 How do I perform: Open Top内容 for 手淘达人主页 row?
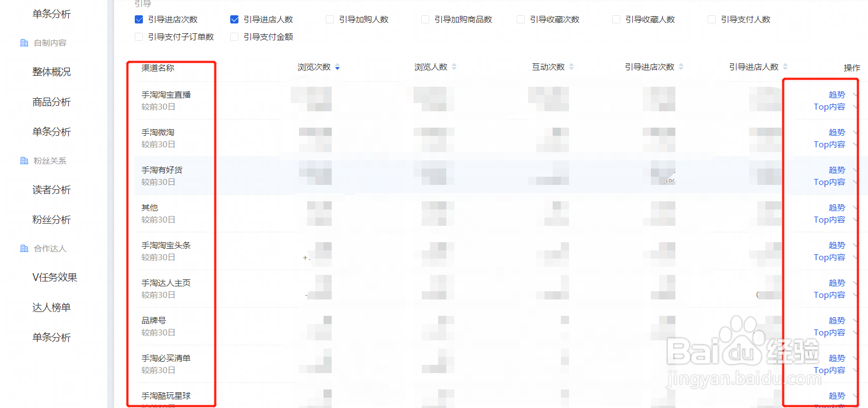click(829, 295)
